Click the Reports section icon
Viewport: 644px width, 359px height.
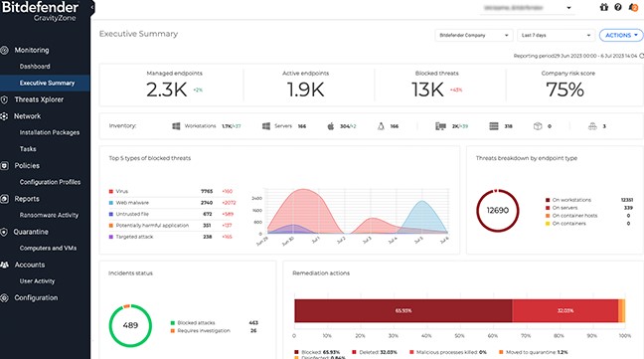tap(4, 199)
